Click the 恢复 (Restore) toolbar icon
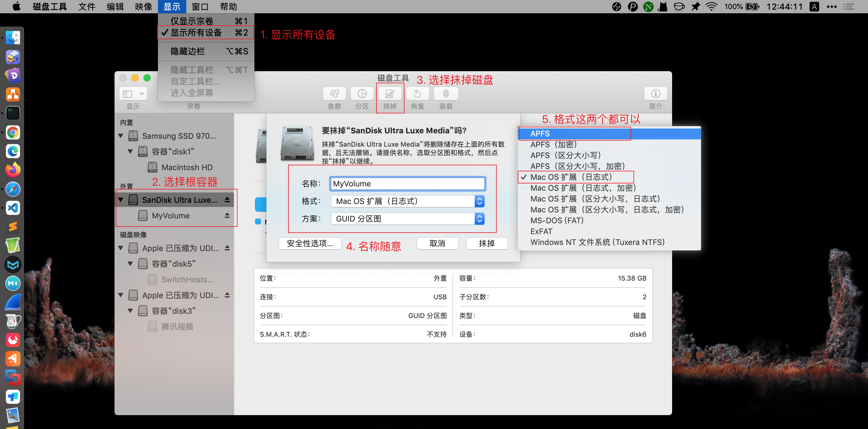Screen dimensions: 868x429 point(417,98)
